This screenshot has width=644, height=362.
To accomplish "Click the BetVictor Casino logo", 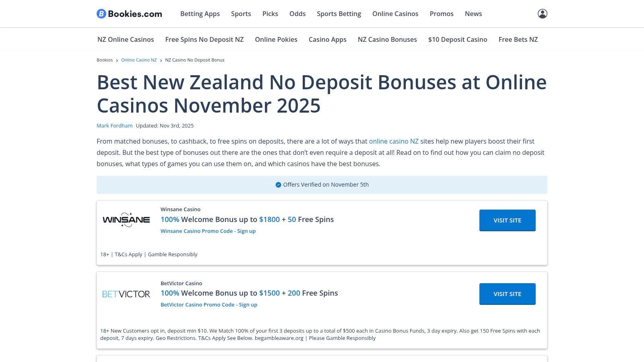I will (126, 294).
